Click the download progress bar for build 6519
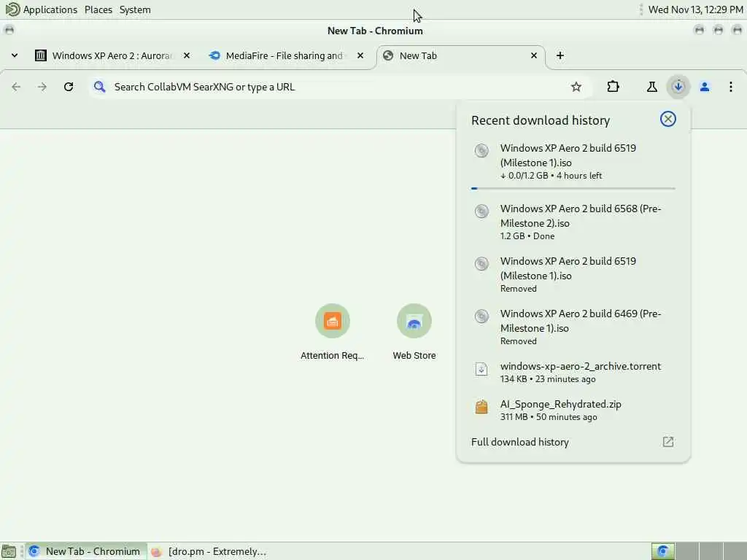The width and height of the screenshot is (747, 560). (573, 189)
